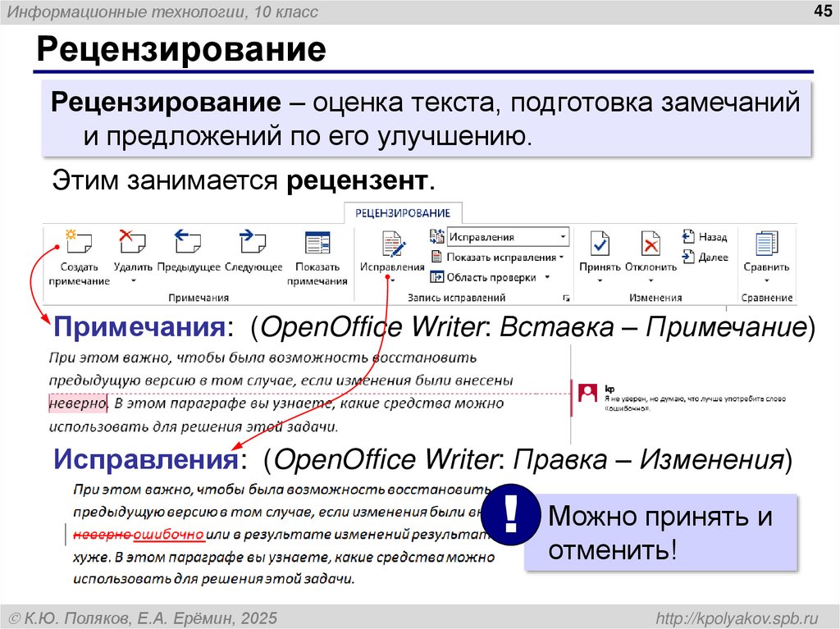Viewport: 840px width, 629px height.
Task: Open the Исправления display mode combo box
Action: tap(508, 237)
